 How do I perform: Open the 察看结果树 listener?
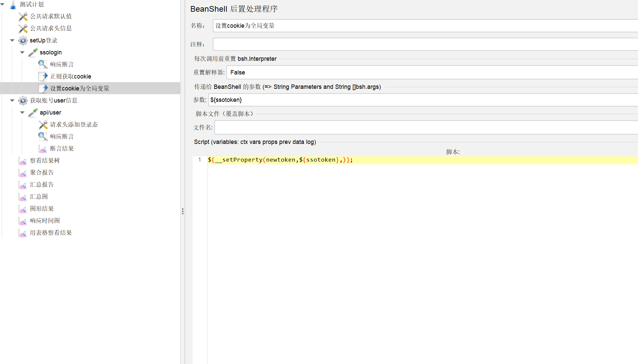(x=45, y=161)
